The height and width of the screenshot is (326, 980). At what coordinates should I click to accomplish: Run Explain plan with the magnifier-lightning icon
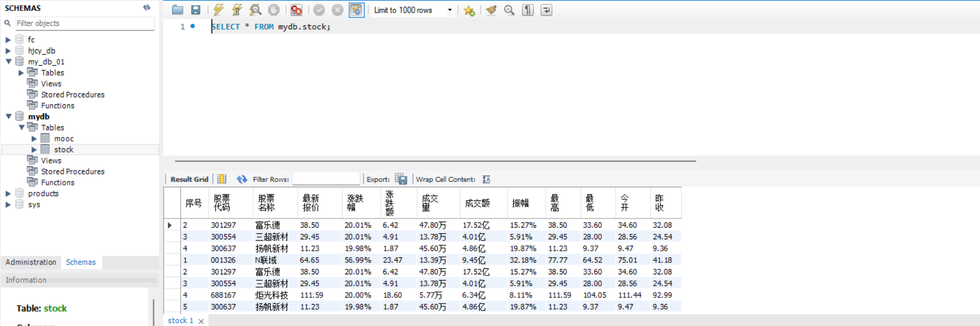[x=255, y=10]
